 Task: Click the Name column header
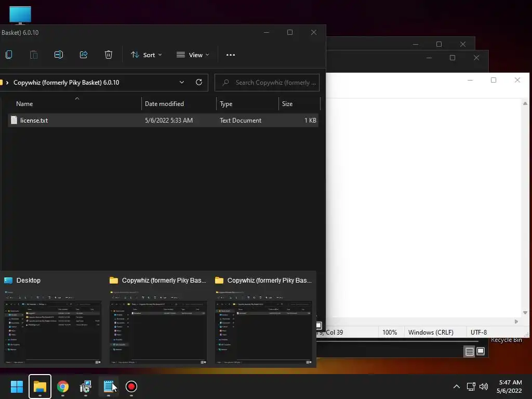[24, 104]
